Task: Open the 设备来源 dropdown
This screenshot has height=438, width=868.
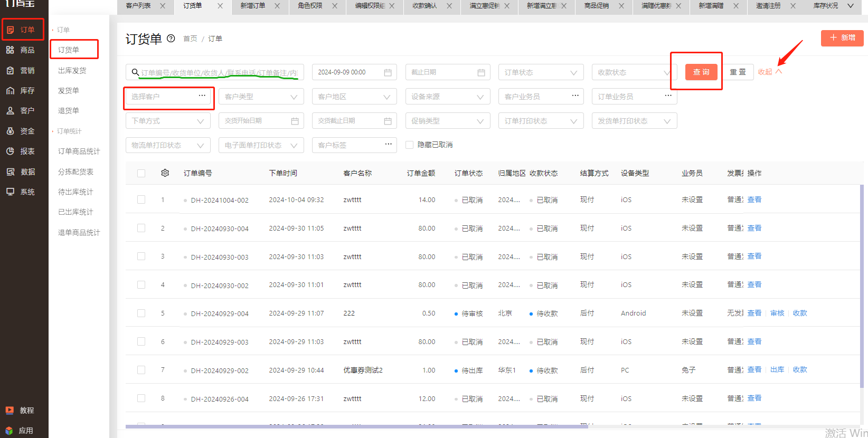Action: click(x=448, y=97)
